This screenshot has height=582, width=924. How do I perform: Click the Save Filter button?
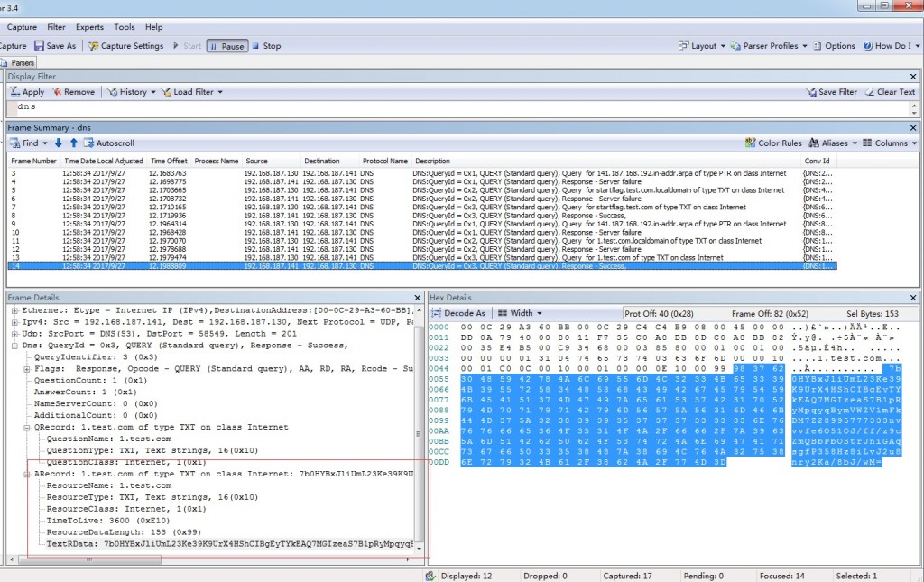coord(831,92)
